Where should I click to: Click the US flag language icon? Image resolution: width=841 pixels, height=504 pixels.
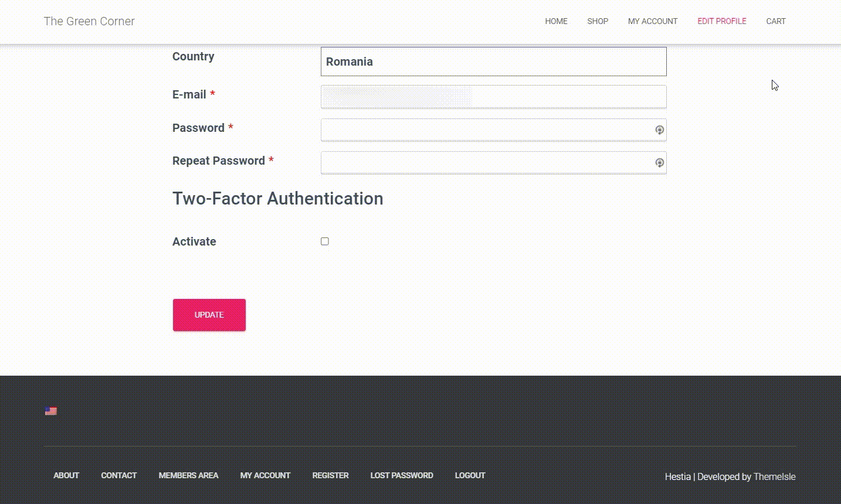pyautogui.click(x=51, y=411)
